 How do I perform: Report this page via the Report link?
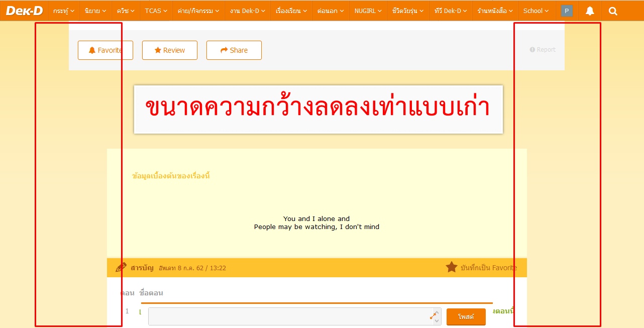click(x=543, y=50)
